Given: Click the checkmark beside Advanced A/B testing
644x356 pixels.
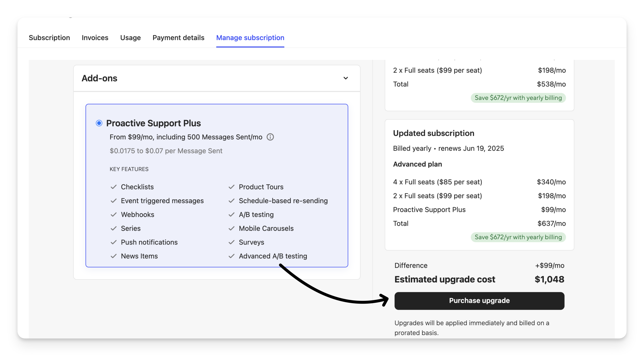Looking at the screenshot, I should [x=232, y=256].
